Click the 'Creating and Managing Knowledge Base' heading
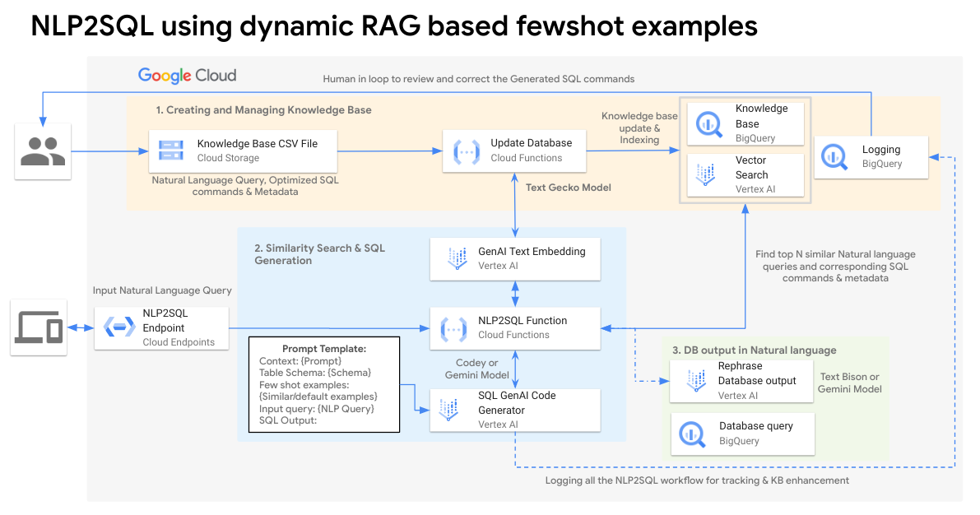Viewport: 980px width, 515px height. 264,110
